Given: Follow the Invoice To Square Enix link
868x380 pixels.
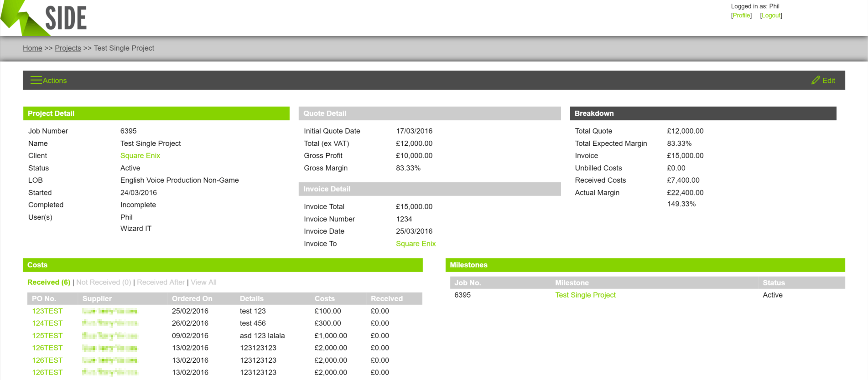Looking at the screenshot, I should click(x=416, y=244).
